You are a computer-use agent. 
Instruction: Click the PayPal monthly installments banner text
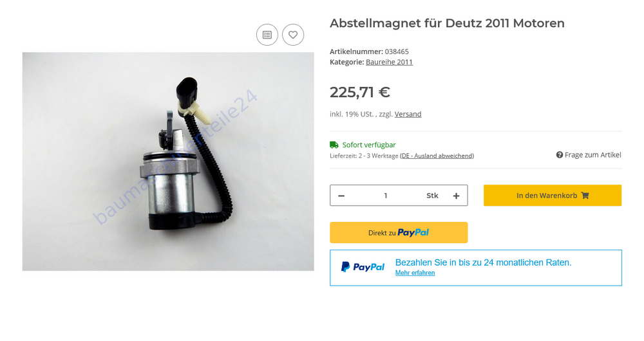[483, 263]
